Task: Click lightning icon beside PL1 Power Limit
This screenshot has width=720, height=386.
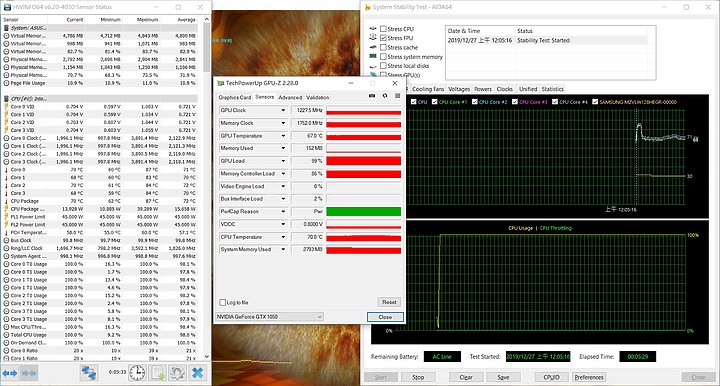Action: tap(6, 217)
